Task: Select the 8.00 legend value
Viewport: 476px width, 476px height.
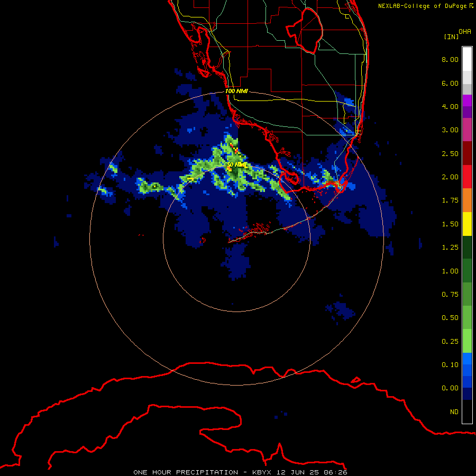Action: tap(450, 59)
